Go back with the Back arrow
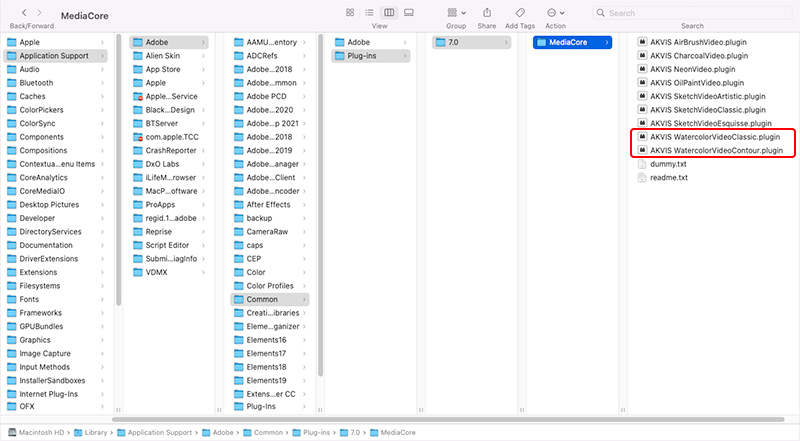800x441 pixels. pos(24,13)
